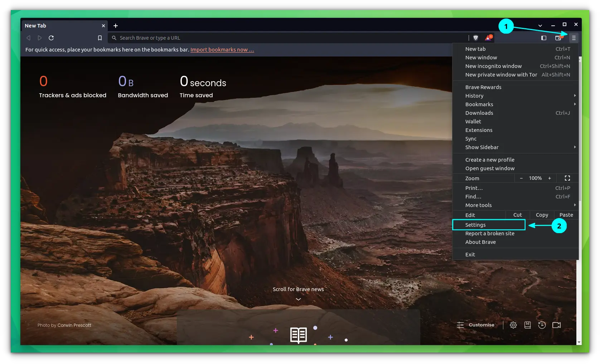The height and width of the screenshot is (364, 600).
Task: Click Customise button on dashboard
Action: (476, 325)
